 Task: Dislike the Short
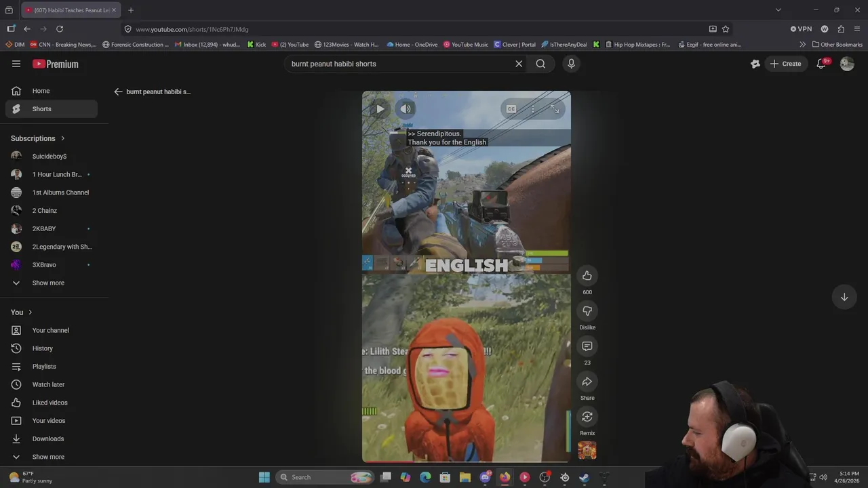pyautogui.click(x=587, y=311)
